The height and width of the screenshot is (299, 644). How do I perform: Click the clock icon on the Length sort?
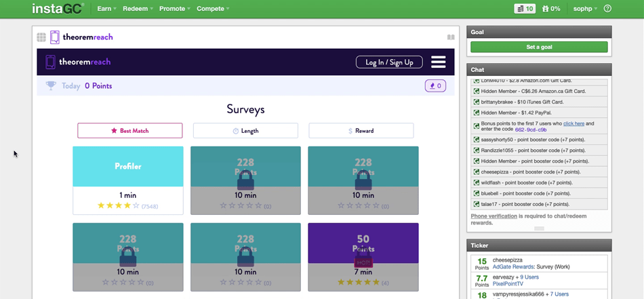pos(236,131)
